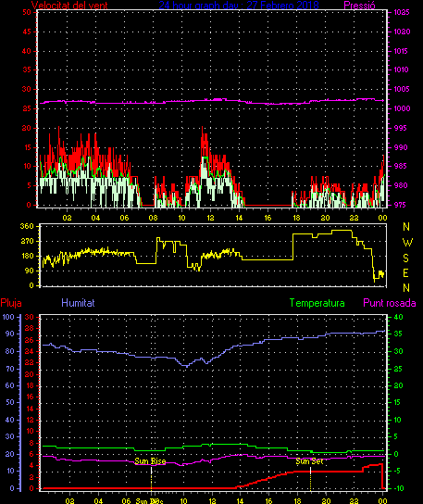Select the 975 pressure axis value
The height and width of the screenshot is (504, 423).
(x=401, y=205)
